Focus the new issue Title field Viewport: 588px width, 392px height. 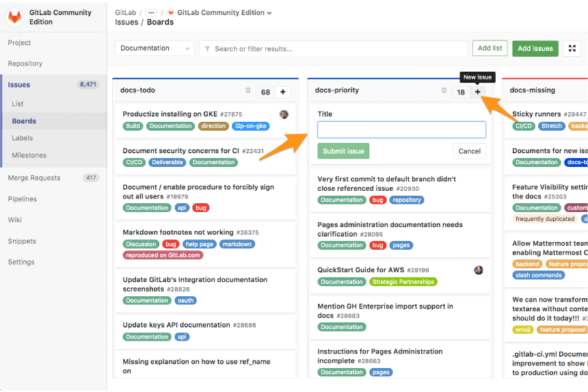point(401,129)
